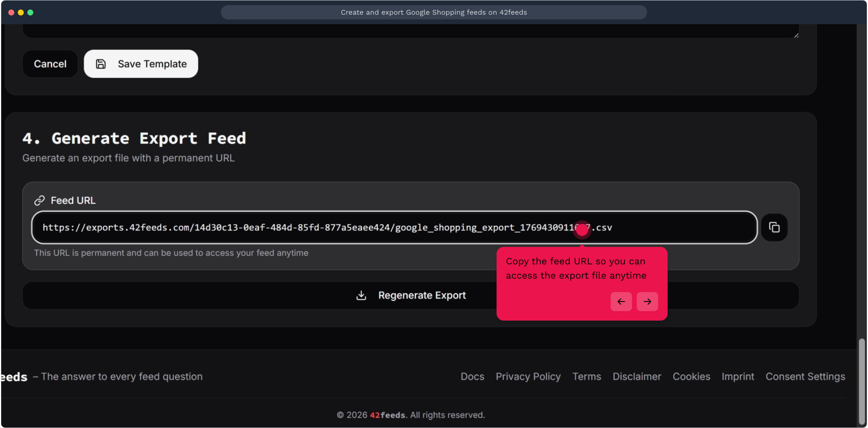Open the Terms footer link
Screen dimensions: 868x428
(x=586, y=376)
